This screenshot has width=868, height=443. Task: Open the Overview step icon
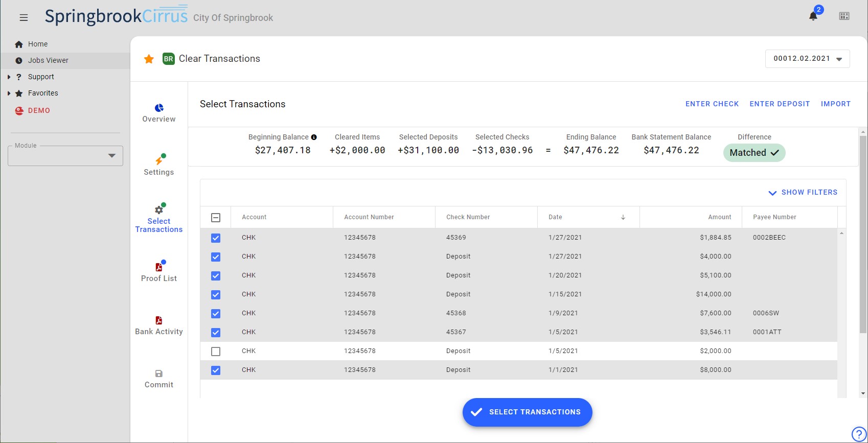pos(159,108)
